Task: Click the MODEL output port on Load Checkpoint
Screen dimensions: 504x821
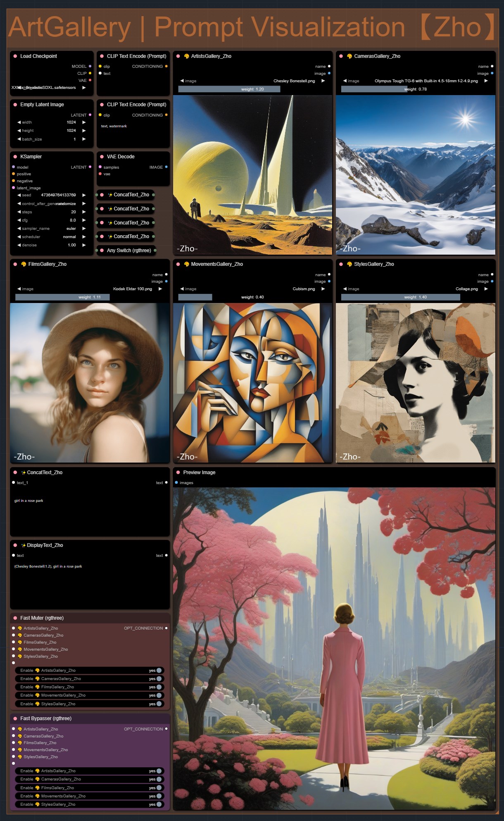Action: point(90,66)
